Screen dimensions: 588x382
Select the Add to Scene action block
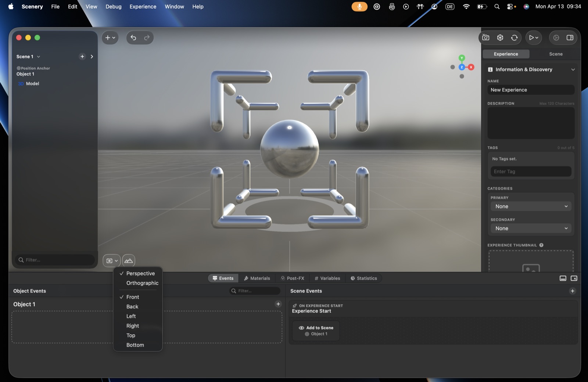pos(316,331)
